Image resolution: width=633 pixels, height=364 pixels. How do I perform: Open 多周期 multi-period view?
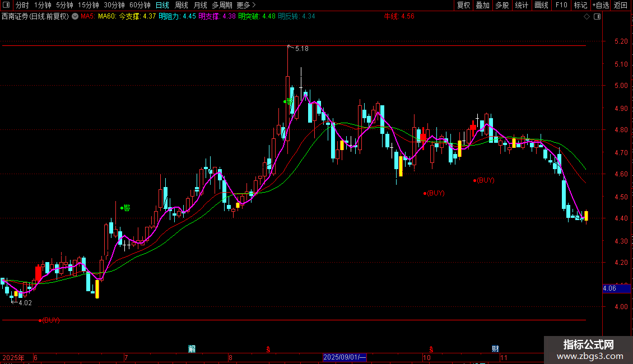point(222,5)
